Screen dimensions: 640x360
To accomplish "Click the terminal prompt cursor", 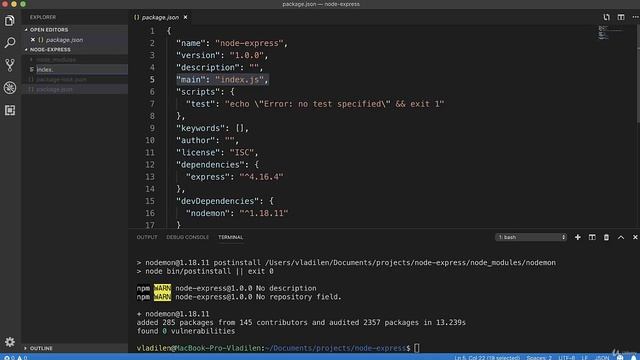I will (x=416, y=348).
